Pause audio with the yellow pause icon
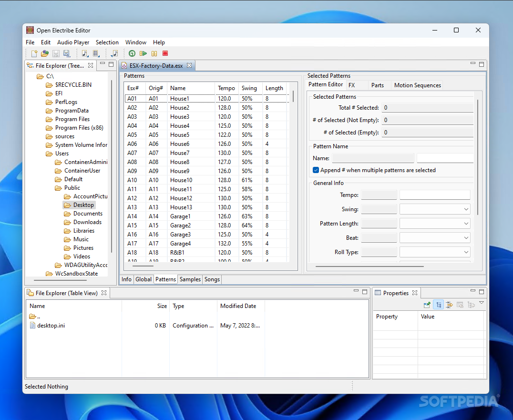The width and height of the screenshot is (513, 420). 154,53
